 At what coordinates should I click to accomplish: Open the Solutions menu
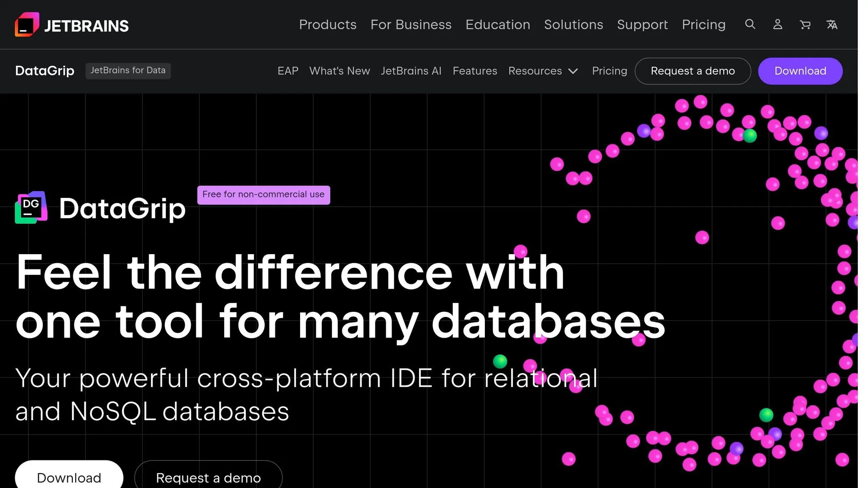(x=573, y=25)
